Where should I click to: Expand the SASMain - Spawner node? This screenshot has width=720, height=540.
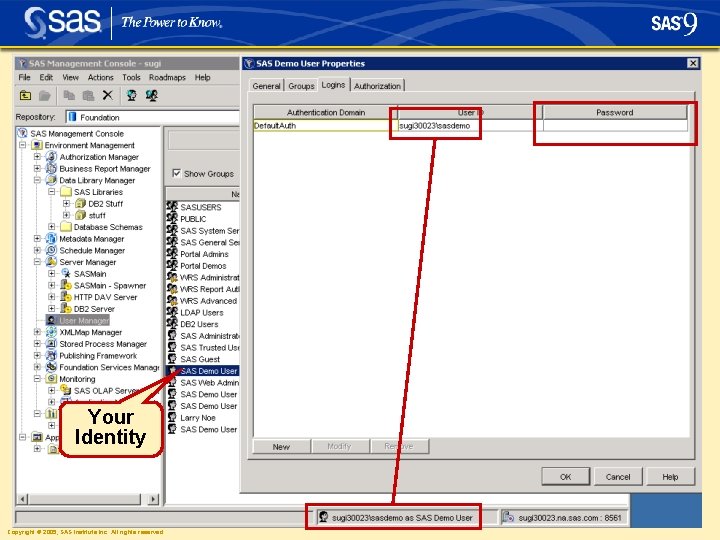click(52, 285)
